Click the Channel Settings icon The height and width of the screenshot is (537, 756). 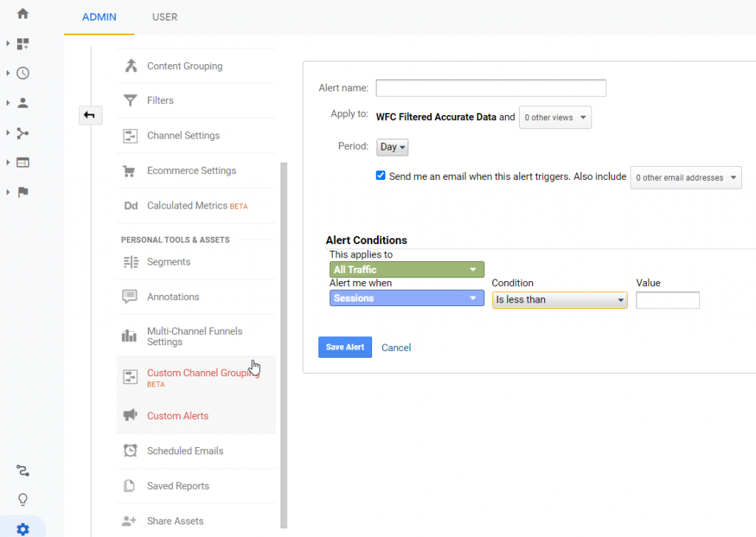point(130,136)
